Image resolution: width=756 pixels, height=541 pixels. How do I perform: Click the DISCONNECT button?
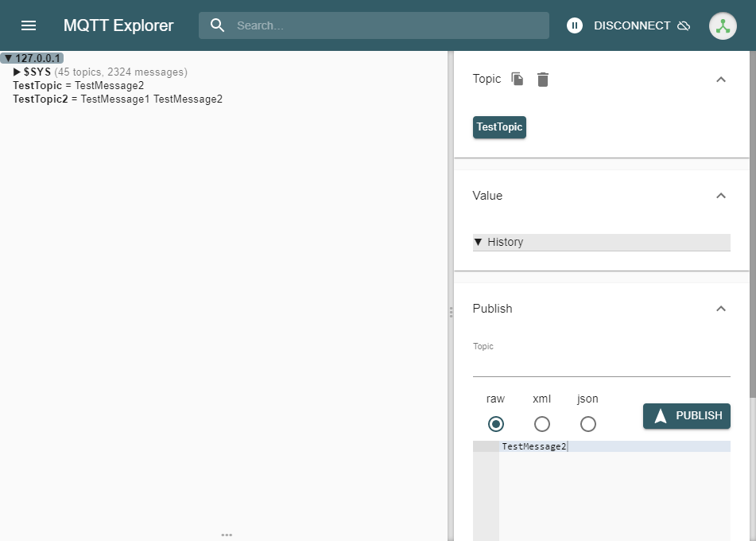(634, 25)
